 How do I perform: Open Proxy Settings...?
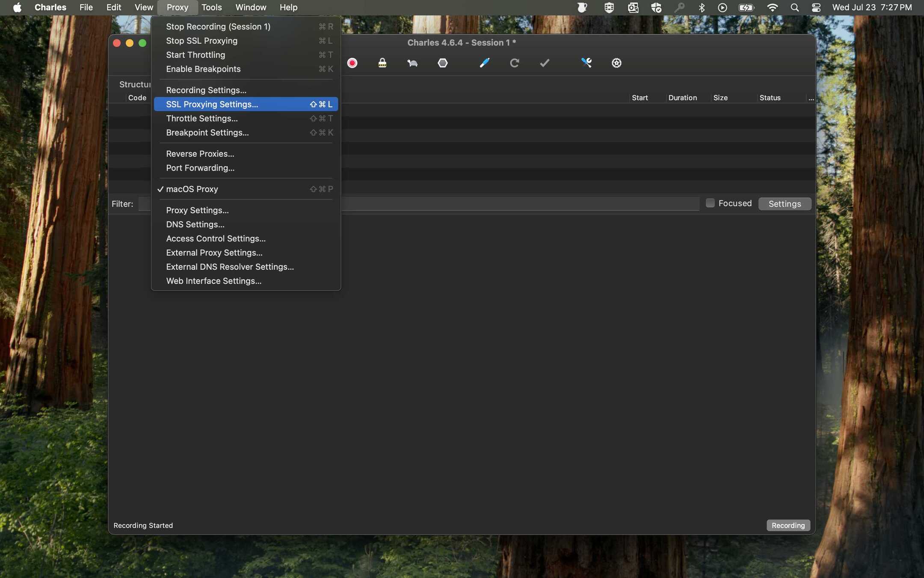(x=246, y=210)
